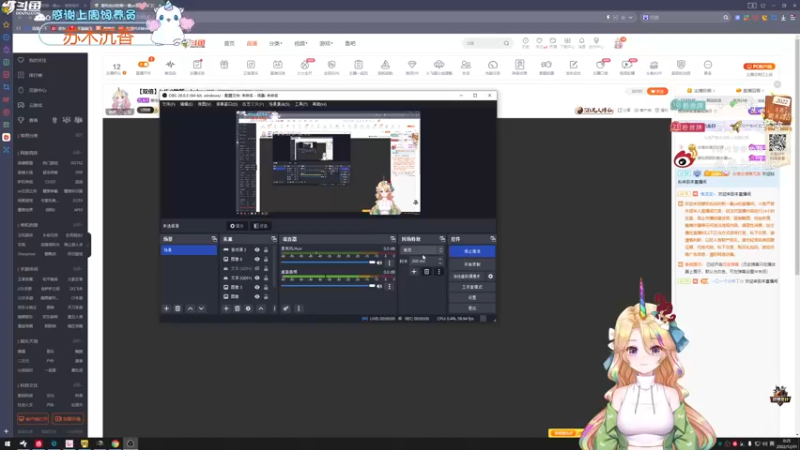Screen dimensions: 800x450
Task: Open the gift box icon in streamer toolbar
Action: click(x=224, y=65)
